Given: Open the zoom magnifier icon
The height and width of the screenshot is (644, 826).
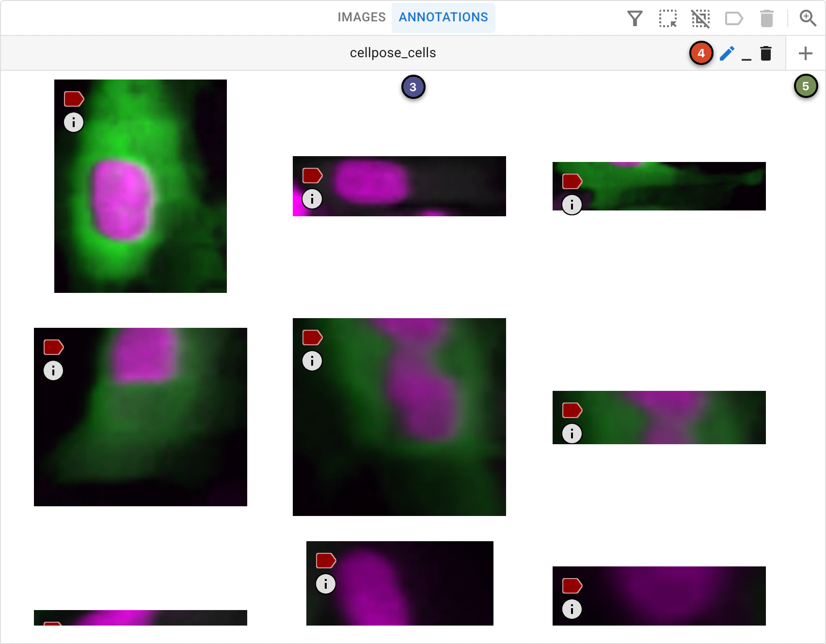Looking at the screenshot, I should point(808,18).
